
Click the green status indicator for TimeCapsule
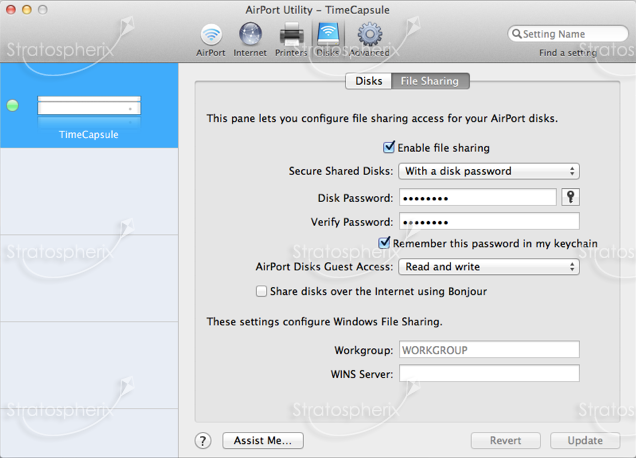click(x=13, y=105)
